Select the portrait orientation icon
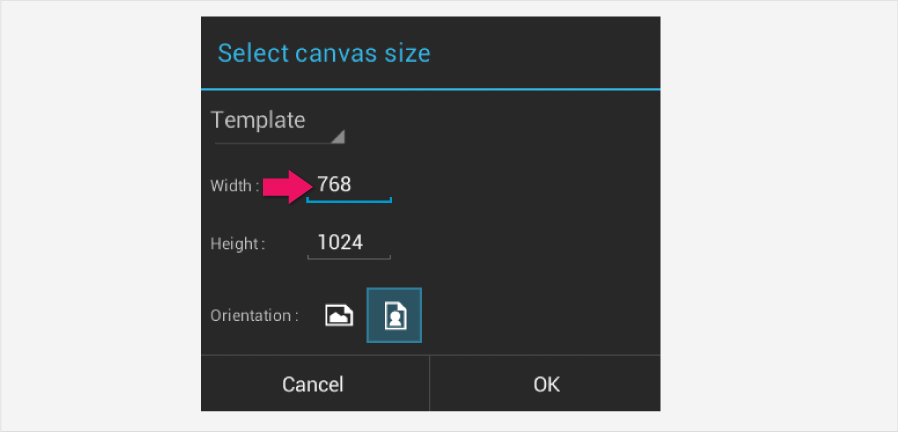Viewport: 898px width, 432px height. pyautogui.click(x=395, y=316)
